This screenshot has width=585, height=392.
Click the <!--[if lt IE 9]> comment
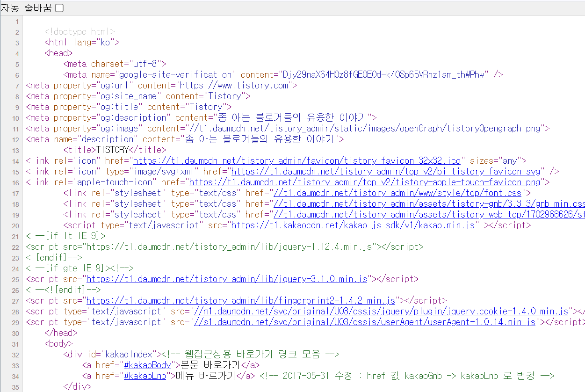(66, 236)
